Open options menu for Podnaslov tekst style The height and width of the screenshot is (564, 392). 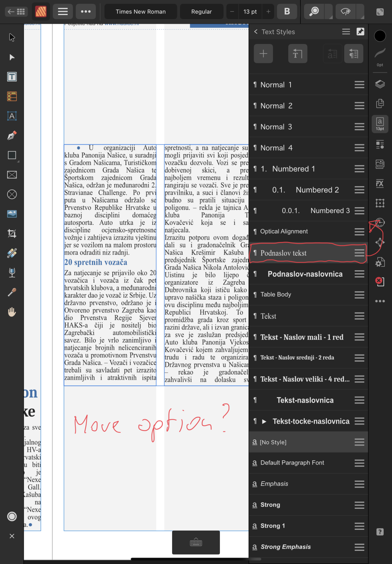(x=359, y=253)
